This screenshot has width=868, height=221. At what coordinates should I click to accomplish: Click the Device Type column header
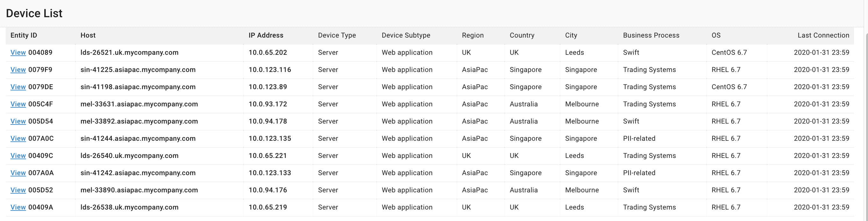pos(337,35)
